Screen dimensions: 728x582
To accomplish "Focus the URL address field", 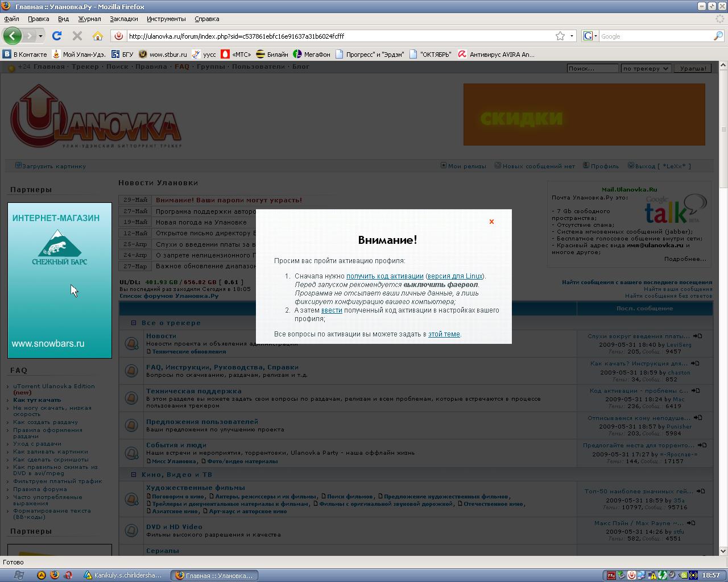I will (340, 36).
